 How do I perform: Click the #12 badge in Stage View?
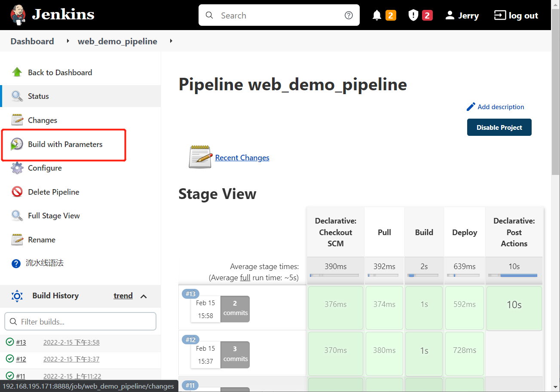(190, 340)
